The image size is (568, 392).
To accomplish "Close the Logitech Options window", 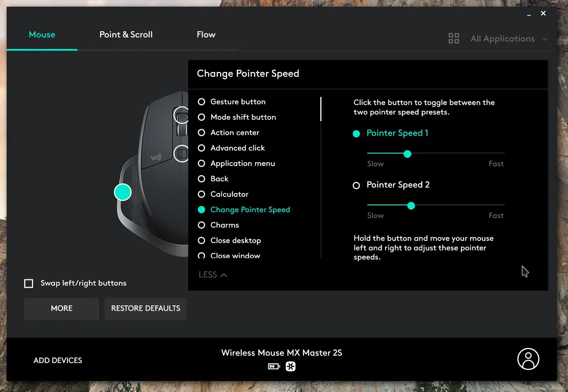I will (x=543, y=13).
